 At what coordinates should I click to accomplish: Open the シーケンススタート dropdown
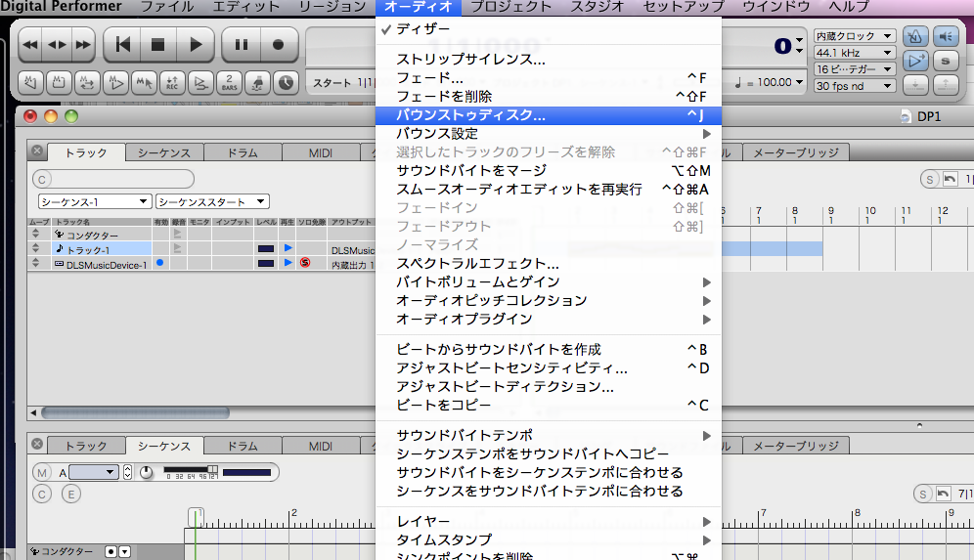coord(212,201)
